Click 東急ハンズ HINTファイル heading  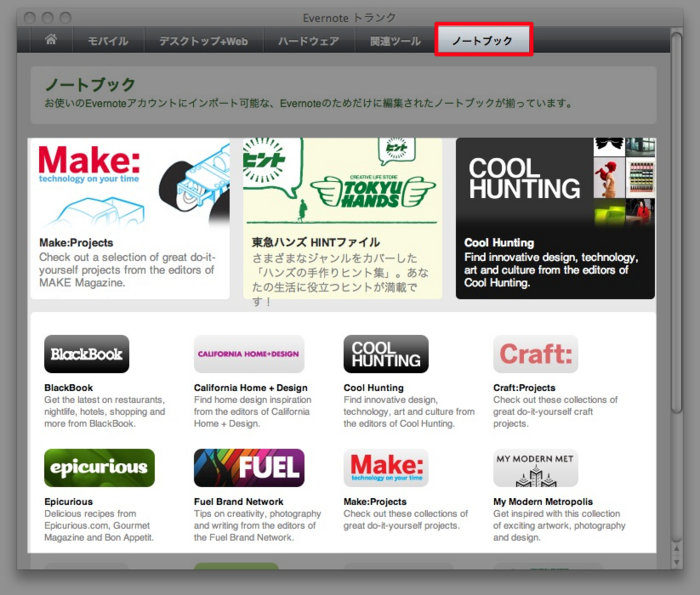[316, 242]
